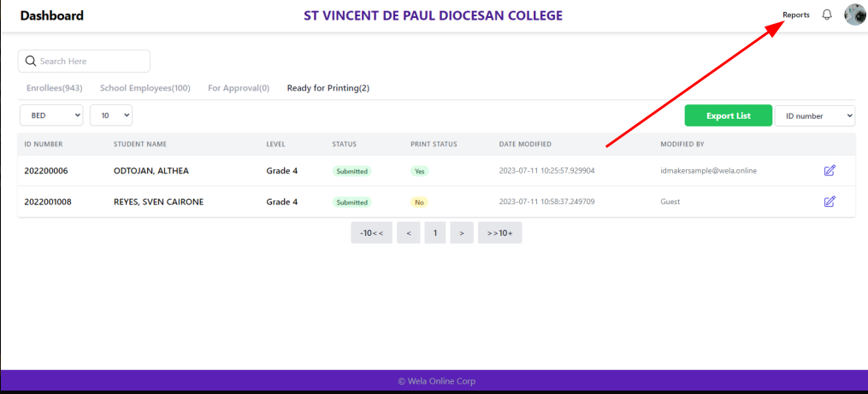Image resolution: width=868 pixels, height=394 pixels.
Task: Click Grade 4 level for ODTOJAN, ALTHEA
Action: point(281,171)
